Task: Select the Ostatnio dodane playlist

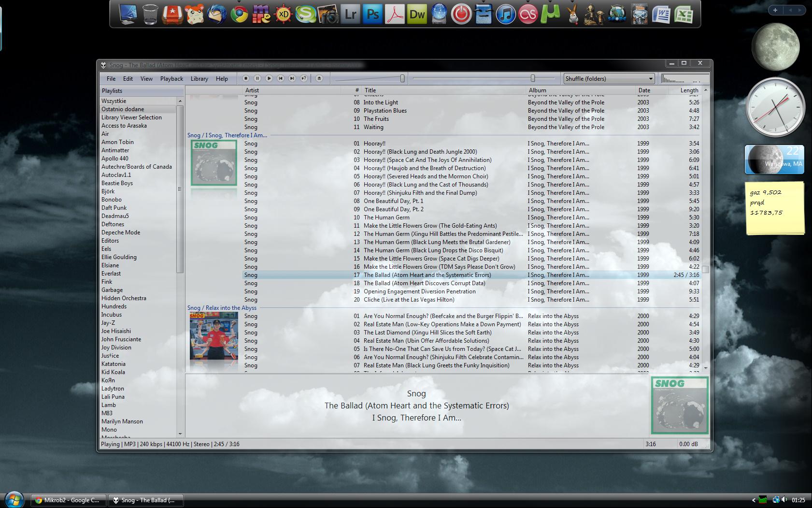Action: pyautogui.click(x=138, y=109)
